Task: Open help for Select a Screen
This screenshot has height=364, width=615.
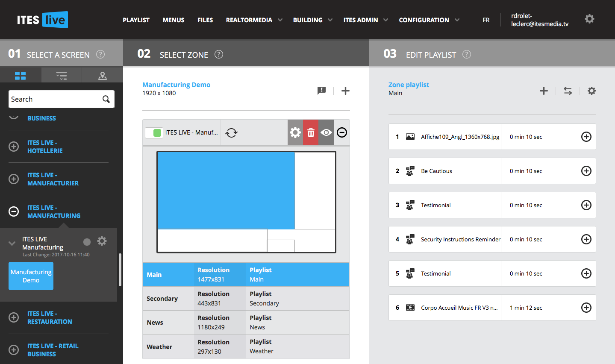Action: pyautogui.click(x=100, y=54)
